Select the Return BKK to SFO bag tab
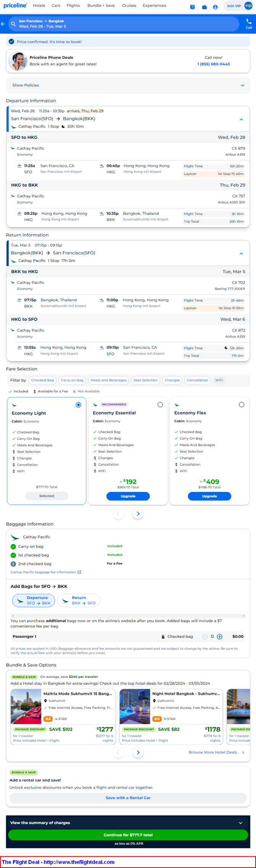Viewport: 256px width, 868px height. 79,600
